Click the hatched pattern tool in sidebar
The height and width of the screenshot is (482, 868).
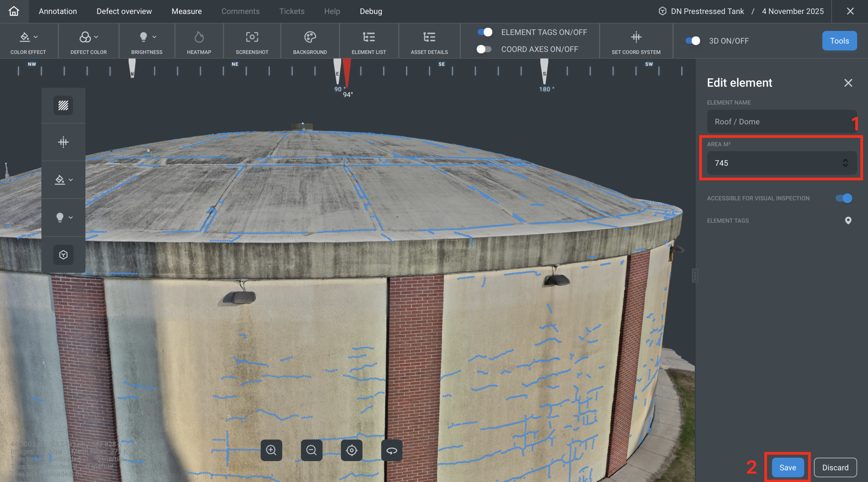coord(63,105)
